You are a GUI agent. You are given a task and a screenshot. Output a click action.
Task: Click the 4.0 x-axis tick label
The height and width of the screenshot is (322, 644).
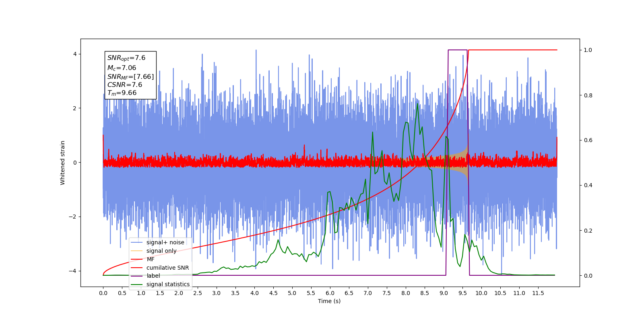point(254,293)
